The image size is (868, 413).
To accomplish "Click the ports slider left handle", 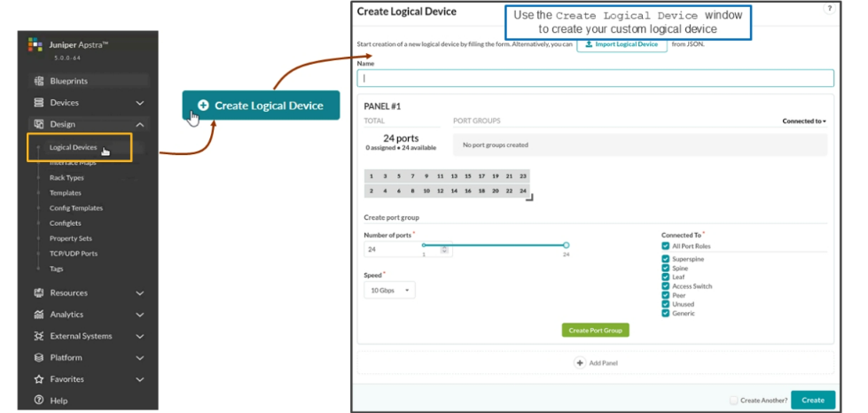I will coord(424,245).
